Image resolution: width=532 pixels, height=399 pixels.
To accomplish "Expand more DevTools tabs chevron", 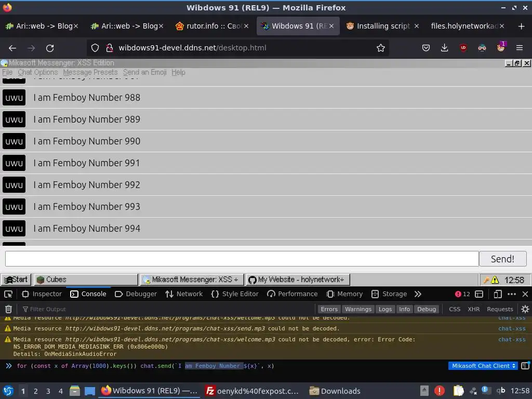I will [418, 294].
